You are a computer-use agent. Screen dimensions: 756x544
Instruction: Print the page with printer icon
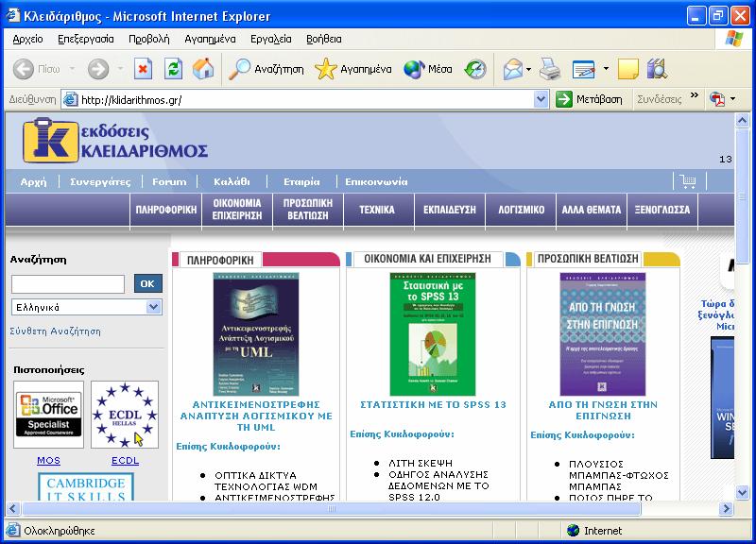(550, 69)
